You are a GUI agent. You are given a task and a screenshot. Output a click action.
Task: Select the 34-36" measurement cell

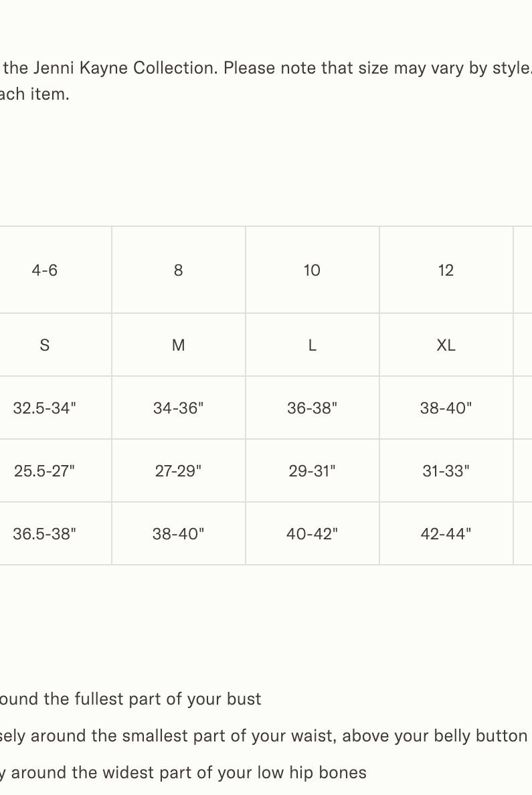click(x=178, y=408)
